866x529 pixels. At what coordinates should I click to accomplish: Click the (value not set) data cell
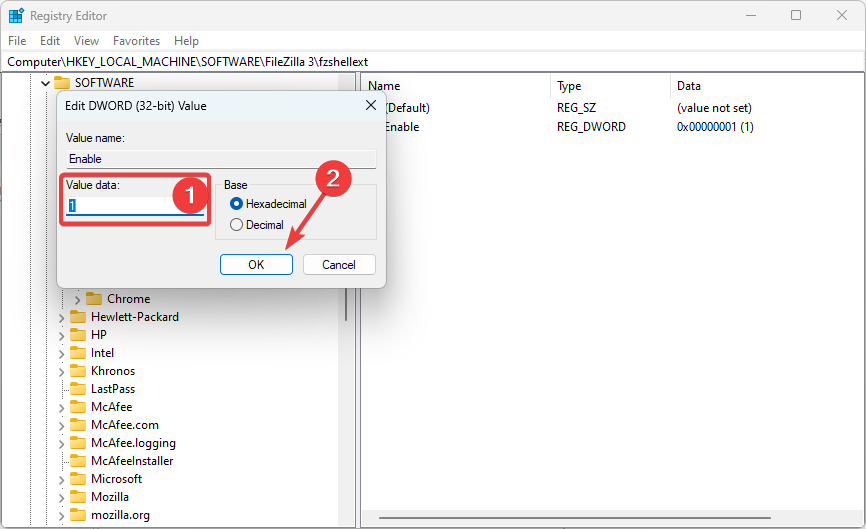pyautogui.click(x=714, y=108)
